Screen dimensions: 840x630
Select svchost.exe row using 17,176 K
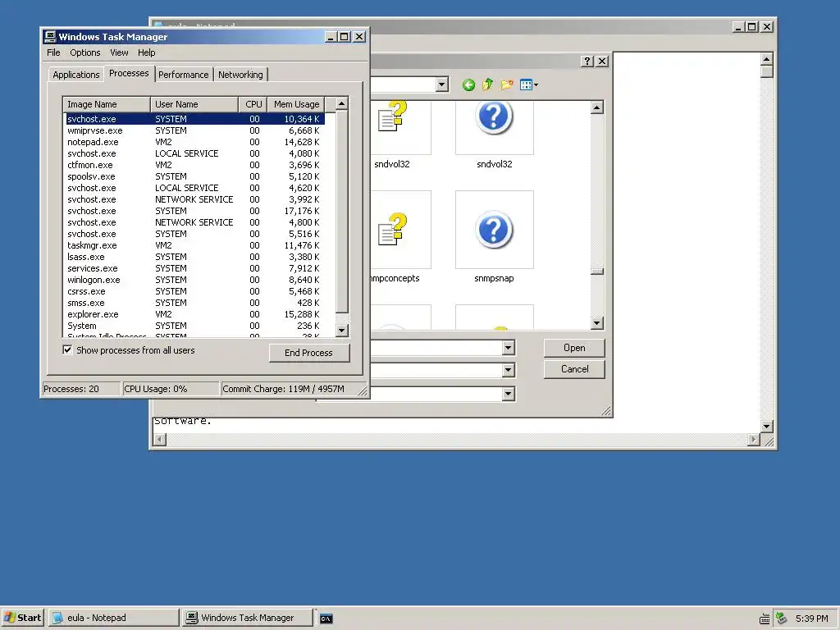tap(194, 211)
